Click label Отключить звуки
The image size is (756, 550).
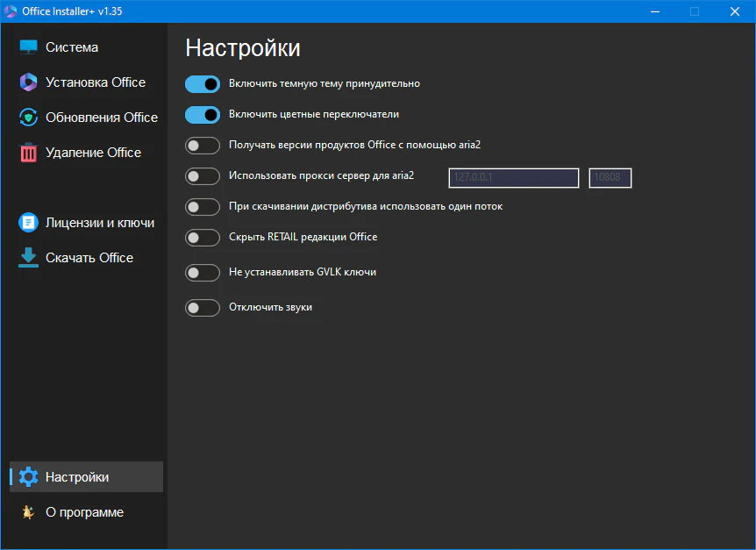270,307
